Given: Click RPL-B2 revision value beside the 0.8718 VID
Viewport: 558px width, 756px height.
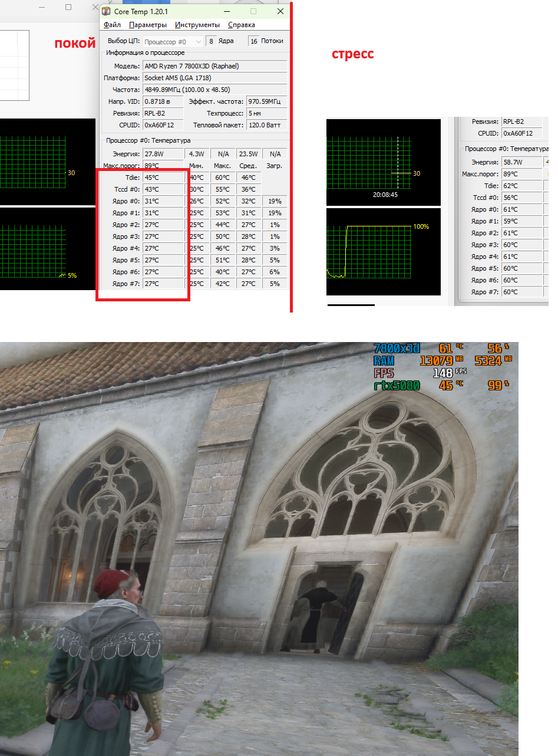Looking at the screenshot, I should [x=163, y=113].
